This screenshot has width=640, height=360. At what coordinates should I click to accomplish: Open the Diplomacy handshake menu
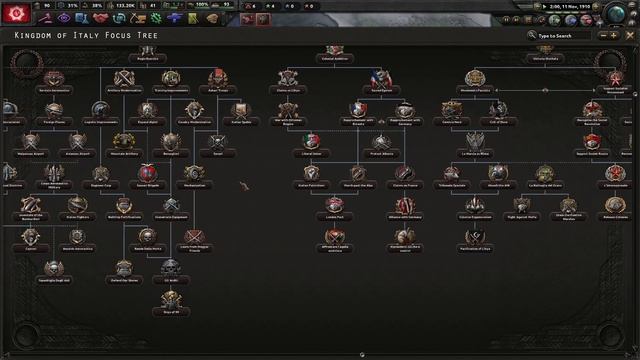(100, 18)
